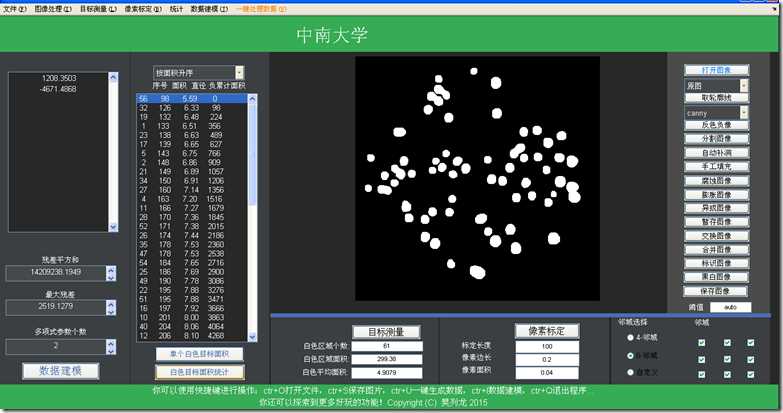783x413 pixels.
Task: Toggle the top-middle checkbox in 邻域 grid
Action: coord(727,343)
